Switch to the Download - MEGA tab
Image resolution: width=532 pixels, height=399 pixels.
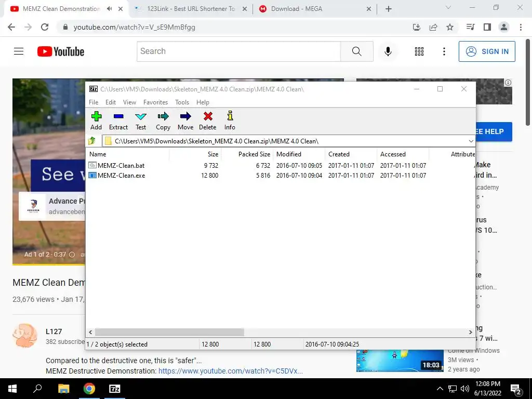coord(315,9)
